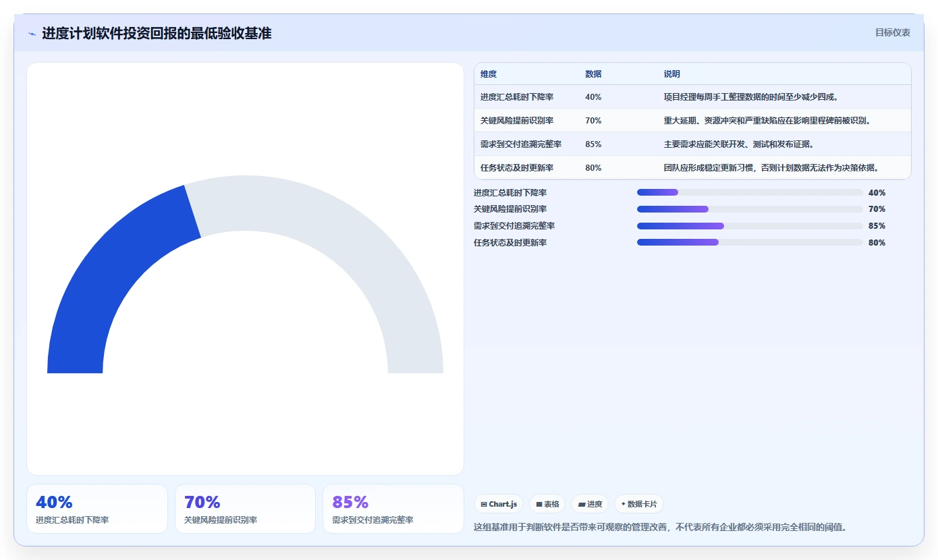The height and width of the screenshot is (560, 938).
Task: Click 任务状态及时更新率 label left of its progress bar
Action: click(x=510, y=242)
